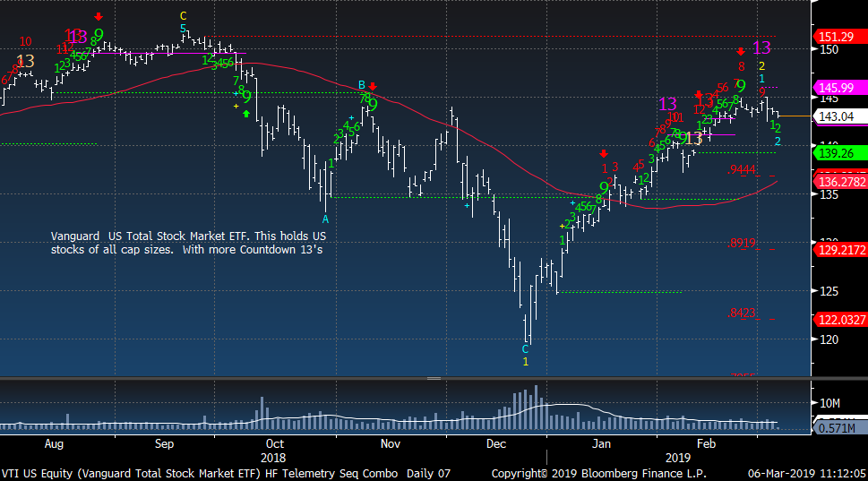Click the tan 13 countdown at far left
This screenshot has width=868, height=481.
click(25, 61)
